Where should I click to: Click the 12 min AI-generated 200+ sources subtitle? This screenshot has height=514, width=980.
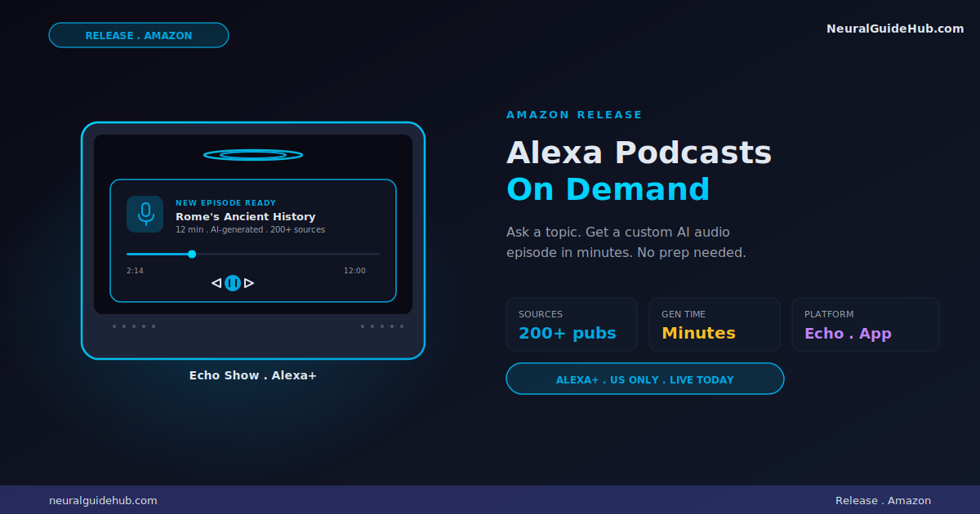[250, 230]
